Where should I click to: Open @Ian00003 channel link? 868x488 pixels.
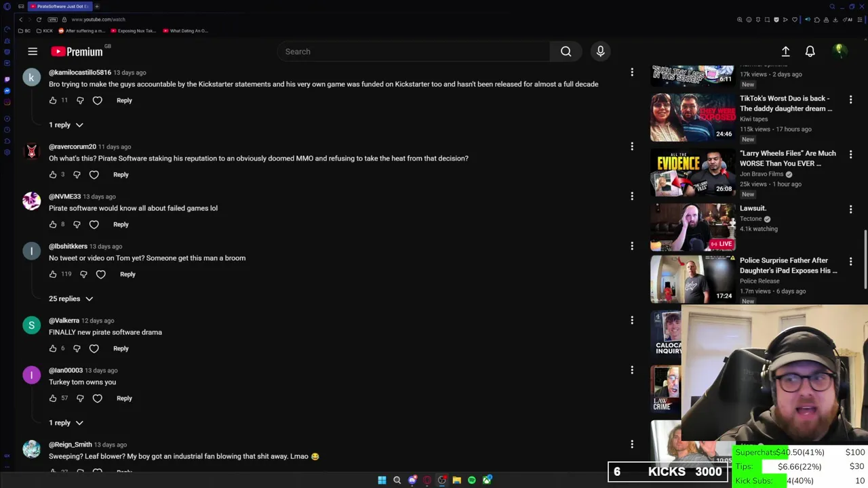(66, 370)
